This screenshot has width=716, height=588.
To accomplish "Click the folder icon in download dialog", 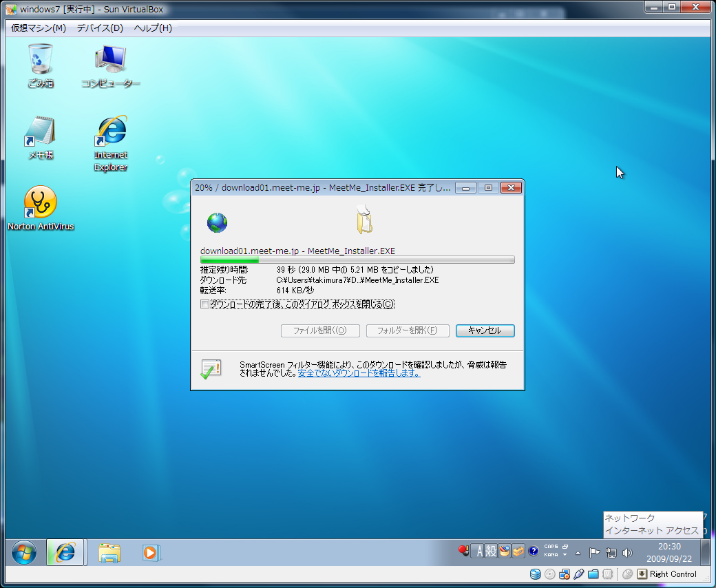I will coord(364,220).
